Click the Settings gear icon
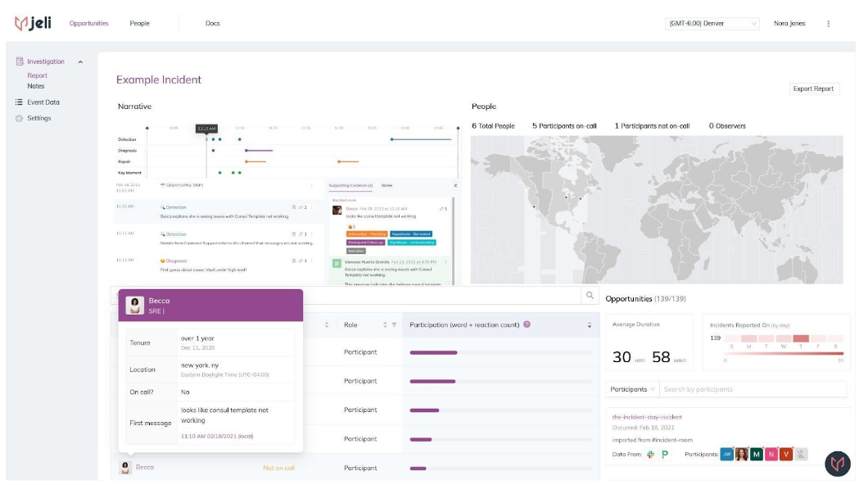 pyautogui.click(x=20, y=119)
